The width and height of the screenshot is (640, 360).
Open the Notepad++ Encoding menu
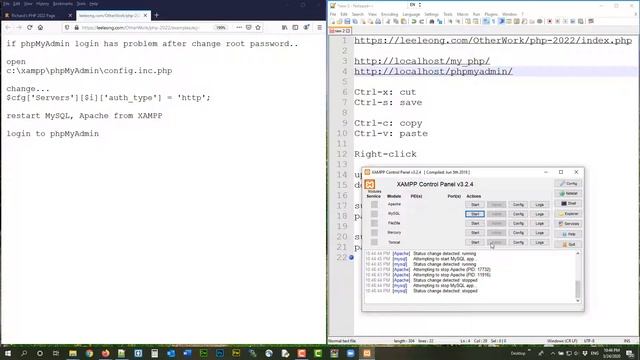coord(389,14)
